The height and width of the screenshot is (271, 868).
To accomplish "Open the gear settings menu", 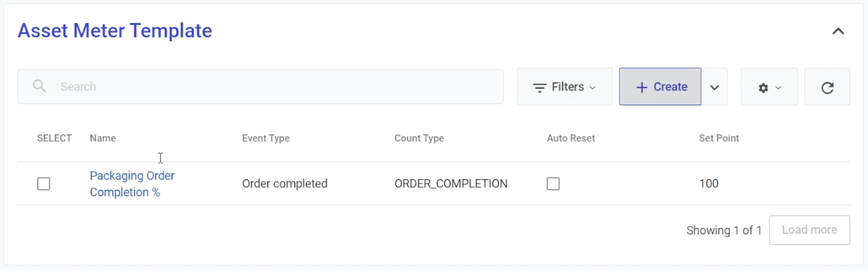I will click(x=769, y=87).
